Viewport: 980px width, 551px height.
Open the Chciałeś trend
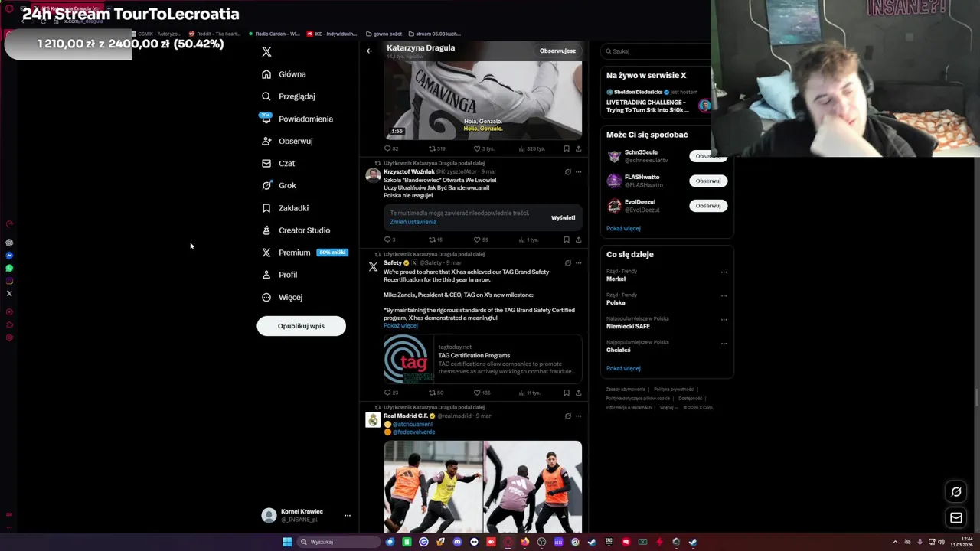pyautogui.click(x=619, y=350)
